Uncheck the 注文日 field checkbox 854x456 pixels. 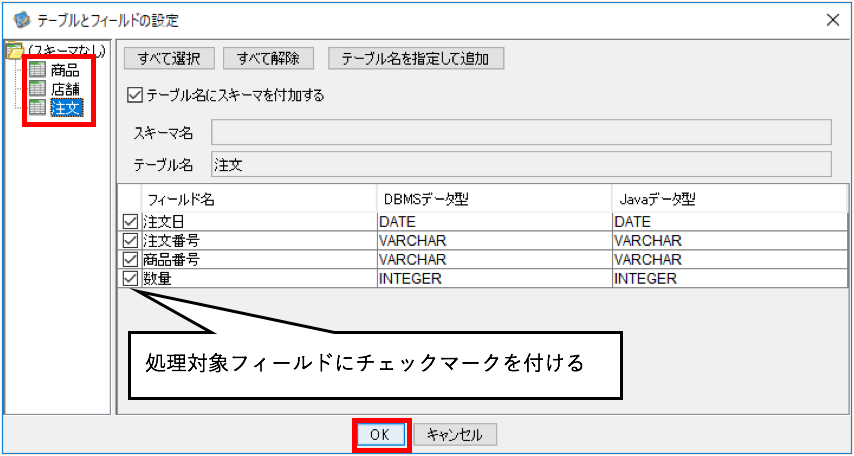pos(130,222)
